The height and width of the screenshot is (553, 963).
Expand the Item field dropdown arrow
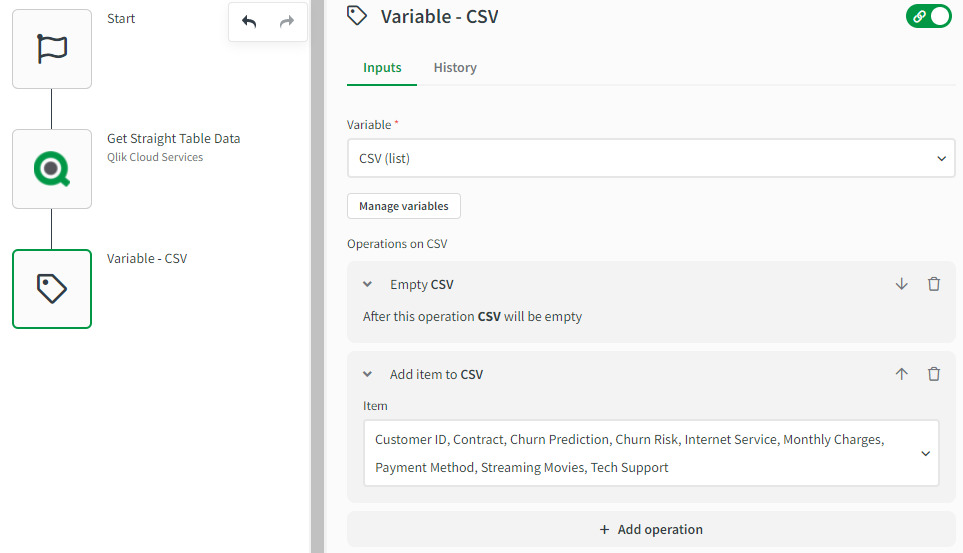click(x=926, y=453)
